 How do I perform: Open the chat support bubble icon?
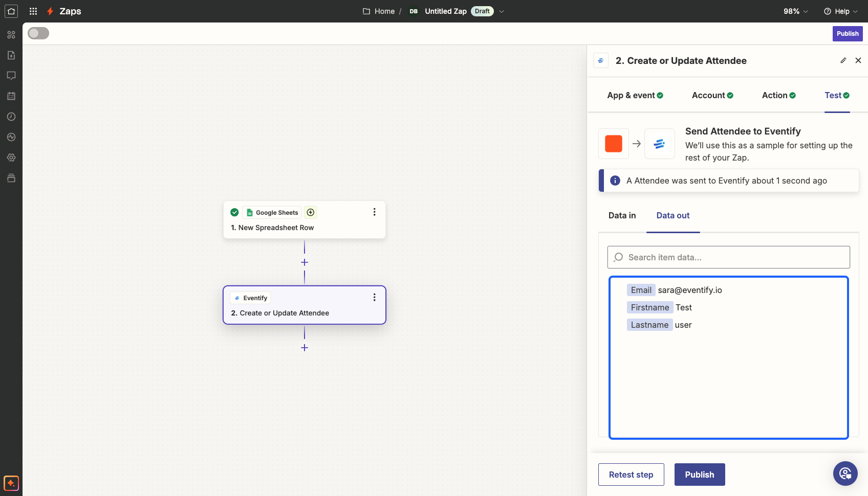pyautogui.click(x=845, y=474)
